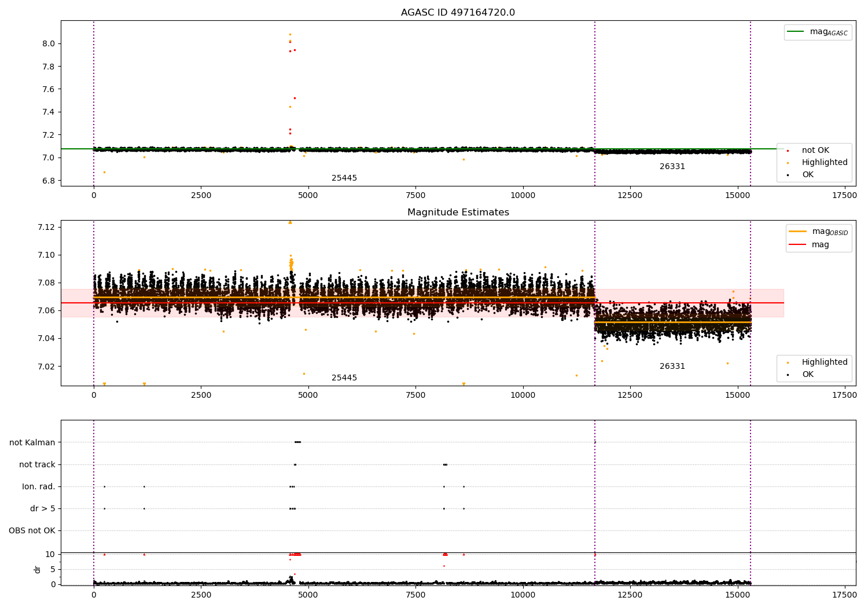Click the '10' y-tick in the dr plot

(x=50, y=555)
